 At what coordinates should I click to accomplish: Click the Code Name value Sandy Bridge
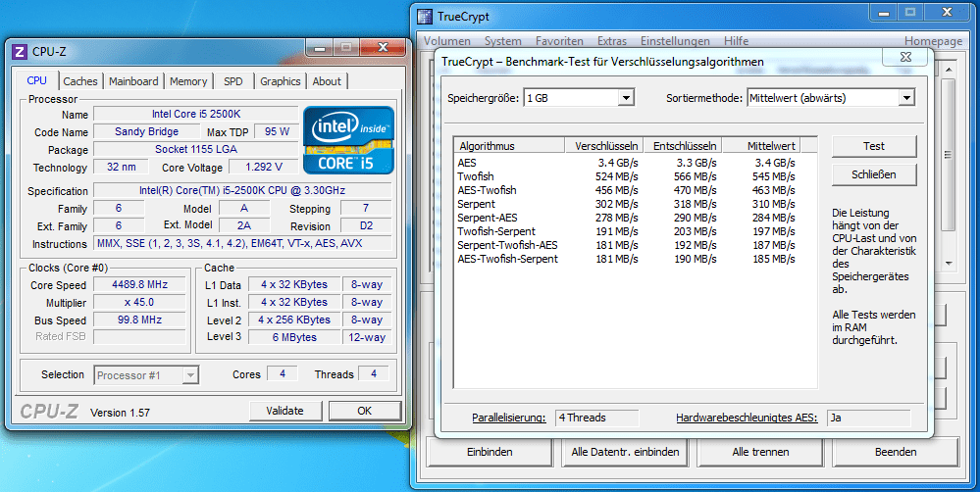(x=147, y=131)
